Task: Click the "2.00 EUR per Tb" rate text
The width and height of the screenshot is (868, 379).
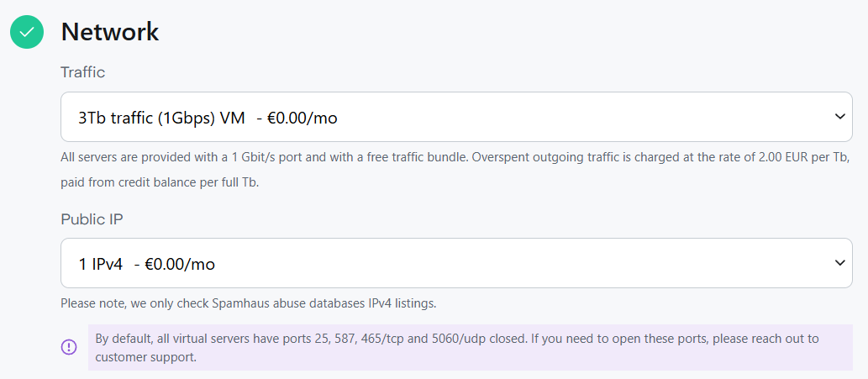Action: tap(785, 157)
